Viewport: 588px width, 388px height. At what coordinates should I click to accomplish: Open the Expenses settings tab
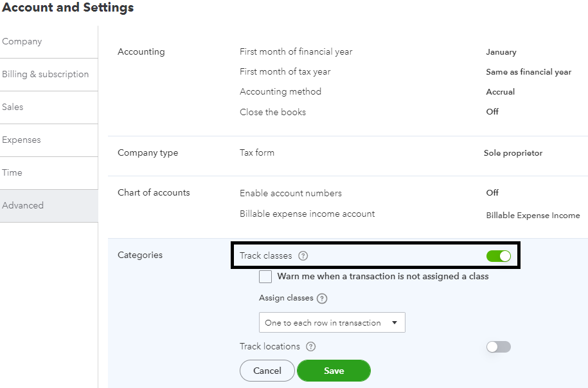click(21, 140)
